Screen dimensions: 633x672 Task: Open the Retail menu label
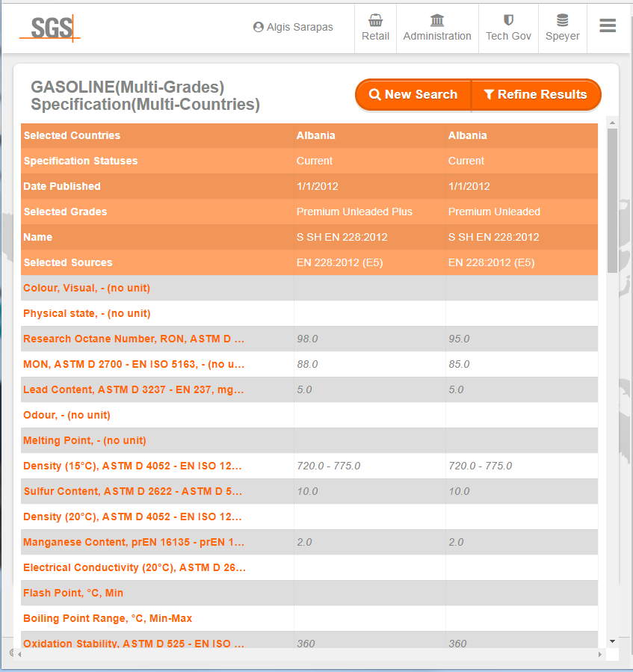click(x=375, y=36)
